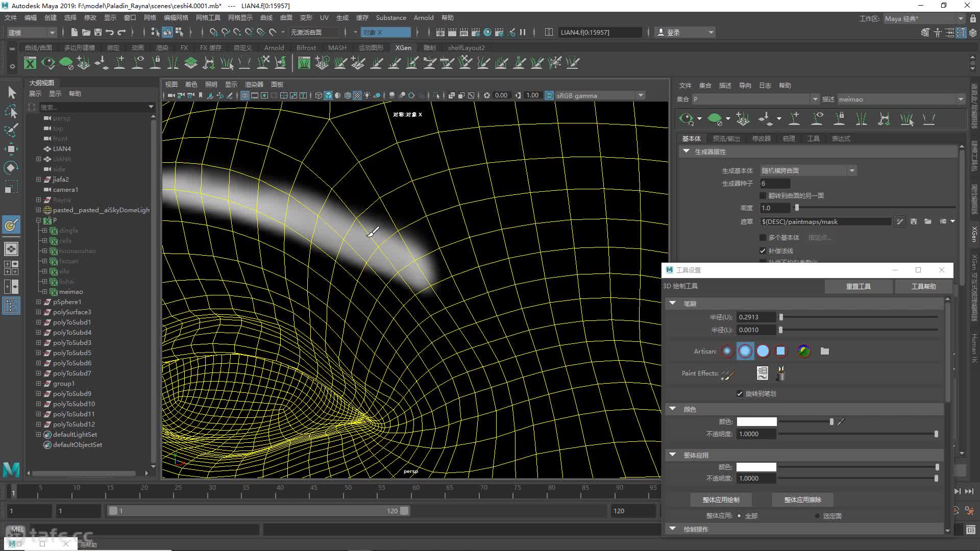Click white 颜色 swatch under 颜色 section
Image resolution: width=980 pixels, height=551 pixels.
click(x=756, y=421)
